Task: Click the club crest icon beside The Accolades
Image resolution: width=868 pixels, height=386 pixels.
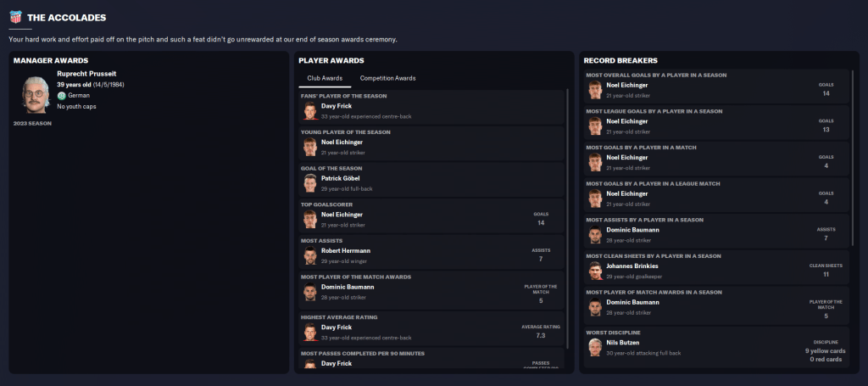Action: point(15,17)
